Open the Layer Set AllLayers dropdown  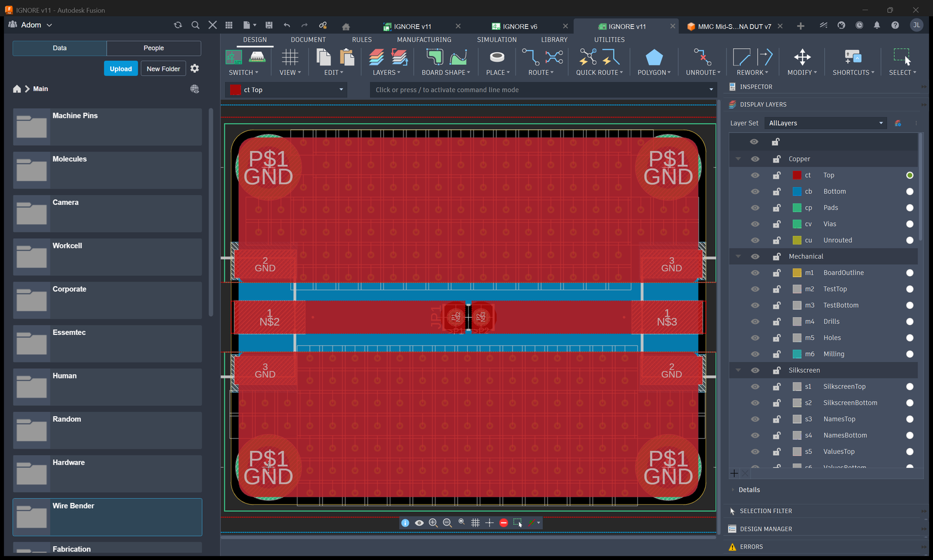(x=826, y=123)
